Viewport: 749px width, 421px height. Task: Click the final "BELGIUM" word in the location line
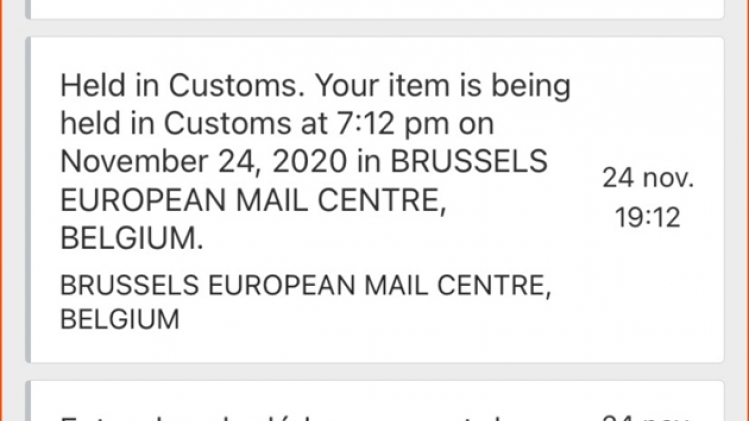click(x=120, y=320)
